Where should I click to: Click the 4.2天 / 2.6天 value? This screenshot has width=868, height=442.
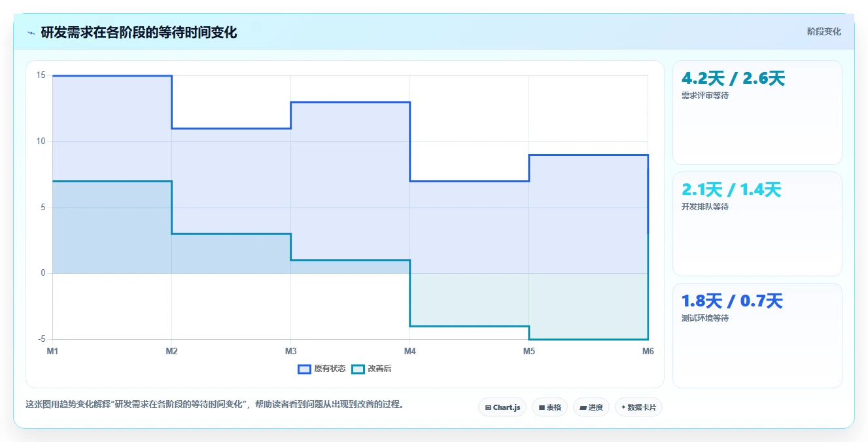tap(733, 79)
